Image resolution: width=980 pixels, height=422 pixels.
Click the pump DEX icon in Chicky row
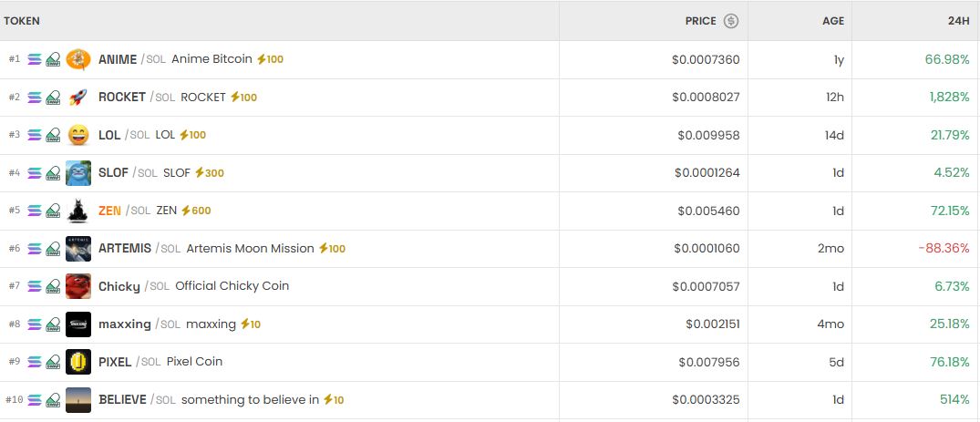coord(54,286)
